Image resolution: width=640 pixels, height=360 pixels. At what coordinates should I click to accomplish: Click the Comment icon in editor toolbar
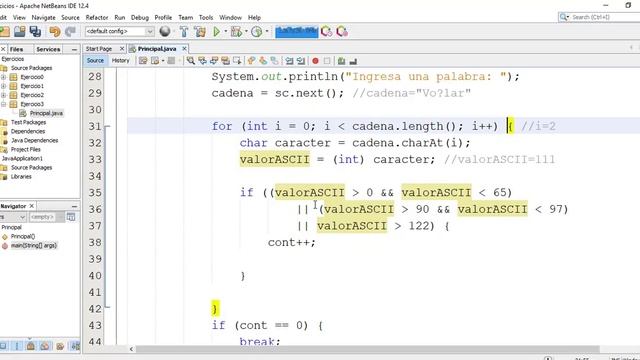tap(341, 61)
